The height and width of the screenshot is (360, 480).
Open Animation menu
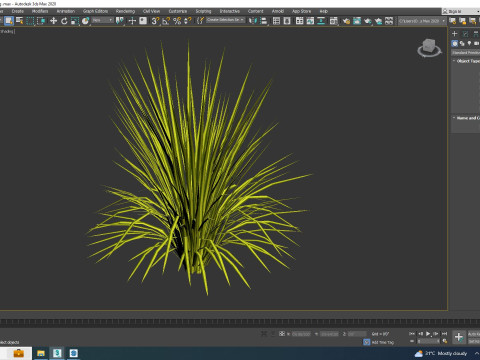pyautogui.click(x=66, y=11)
